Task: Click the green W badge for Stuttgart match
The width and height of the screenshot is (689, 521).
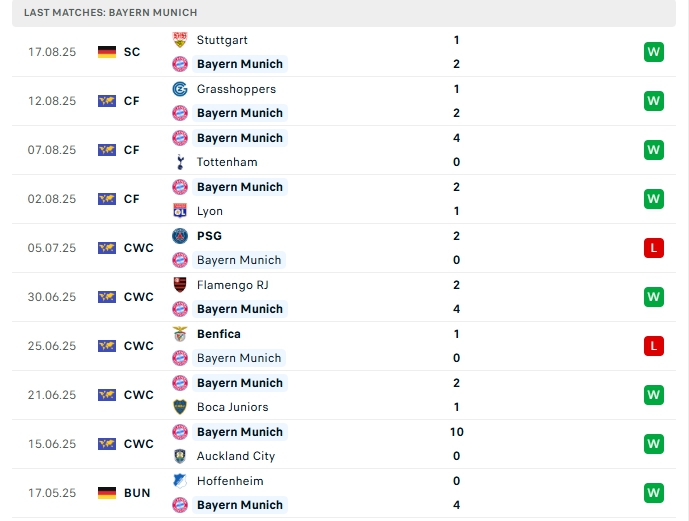Action: pyautogui.click(x=654, y=52)
